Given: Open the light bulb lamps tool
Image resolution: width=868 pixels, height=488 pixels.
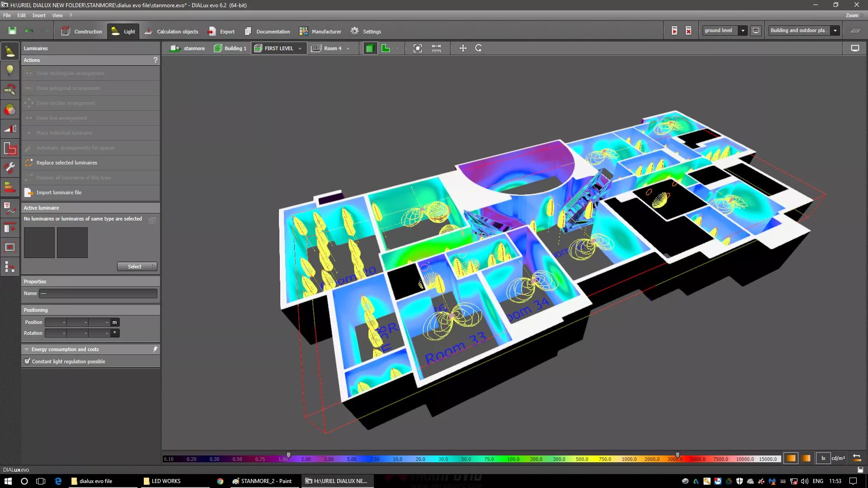Looking at the screenshot, I should pos(9,70).
